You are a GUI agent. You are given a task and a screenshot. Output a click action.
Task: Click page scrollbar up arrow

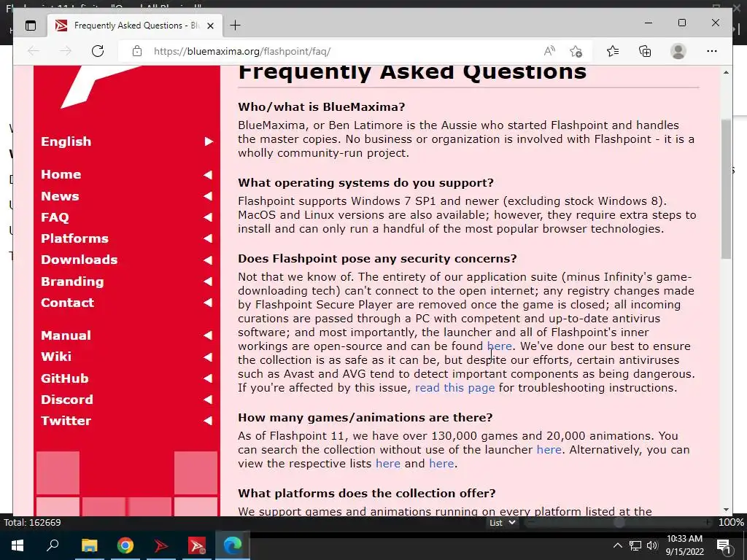(726, 72)
